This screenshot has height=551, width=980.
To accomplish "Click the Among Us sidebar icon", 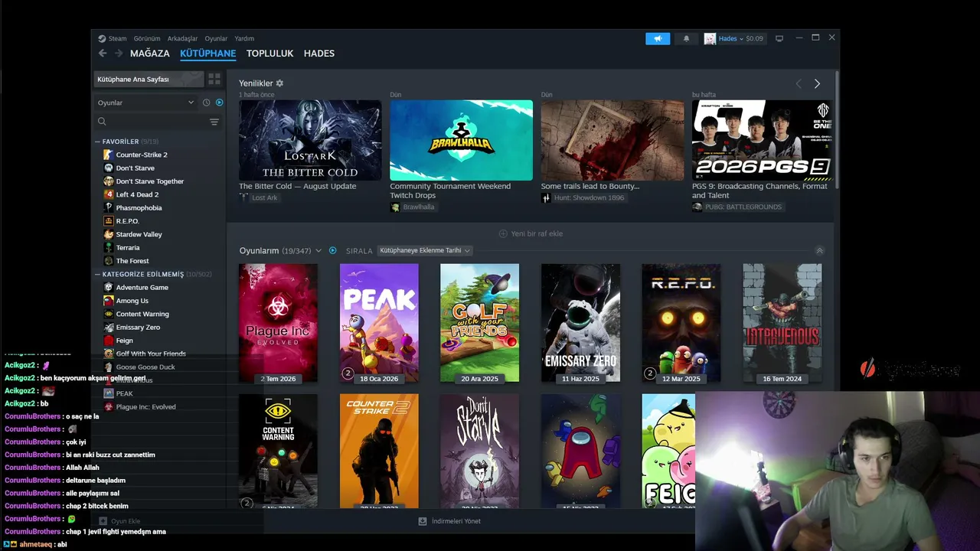I will (109, 301).
